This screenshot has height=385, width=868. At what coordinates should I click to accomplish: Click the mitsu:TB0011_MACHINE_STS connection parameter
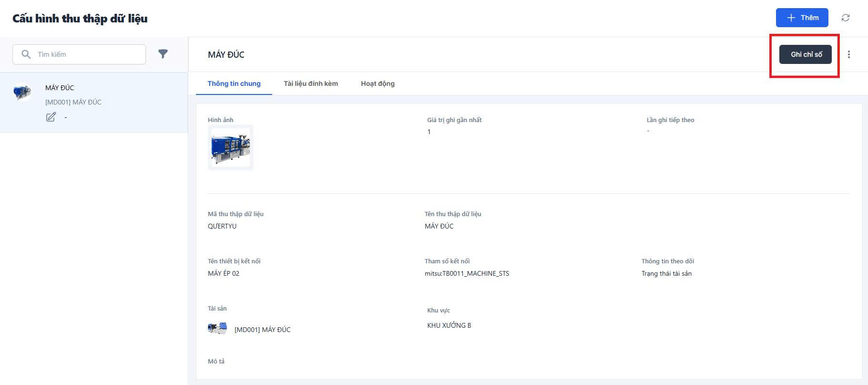(x=467, y=273)
